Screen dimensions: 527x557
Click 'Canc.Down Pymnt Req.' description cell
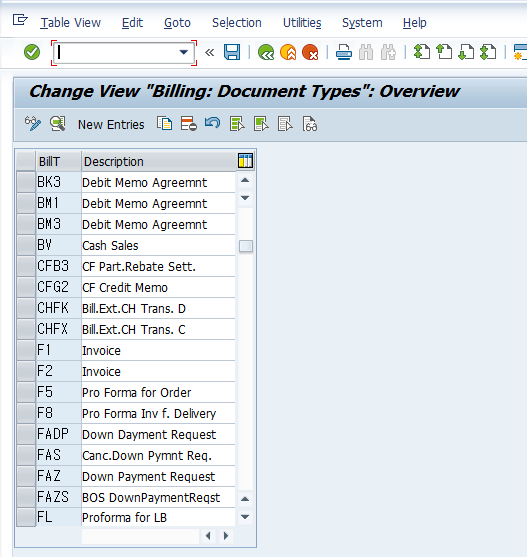coord(158,455)
